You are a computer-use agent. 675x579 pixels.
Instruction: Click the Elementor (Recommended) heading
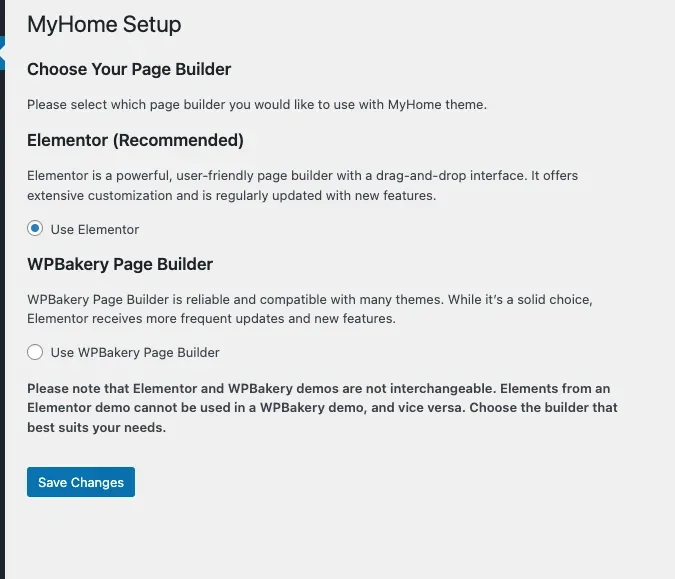click(x=135, y=140)
